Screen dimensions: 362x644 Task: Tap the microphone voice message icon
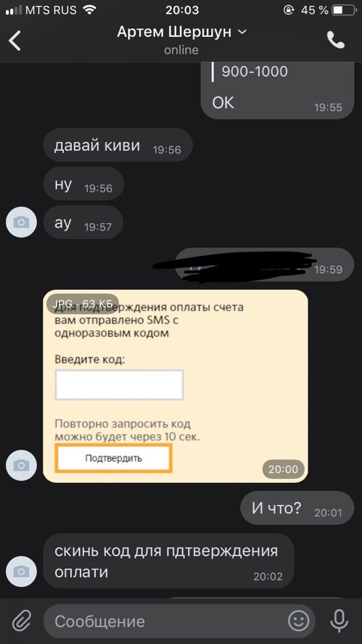[x=339, y=621]
